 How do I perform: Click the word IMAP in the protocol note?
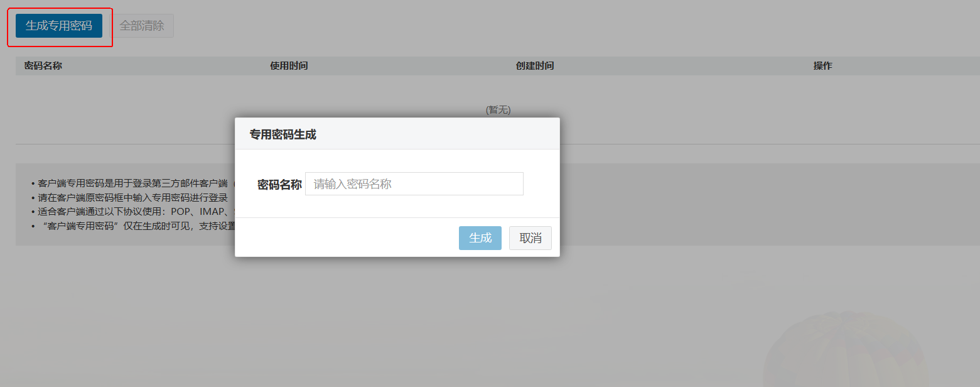click(x=212, y=211)
